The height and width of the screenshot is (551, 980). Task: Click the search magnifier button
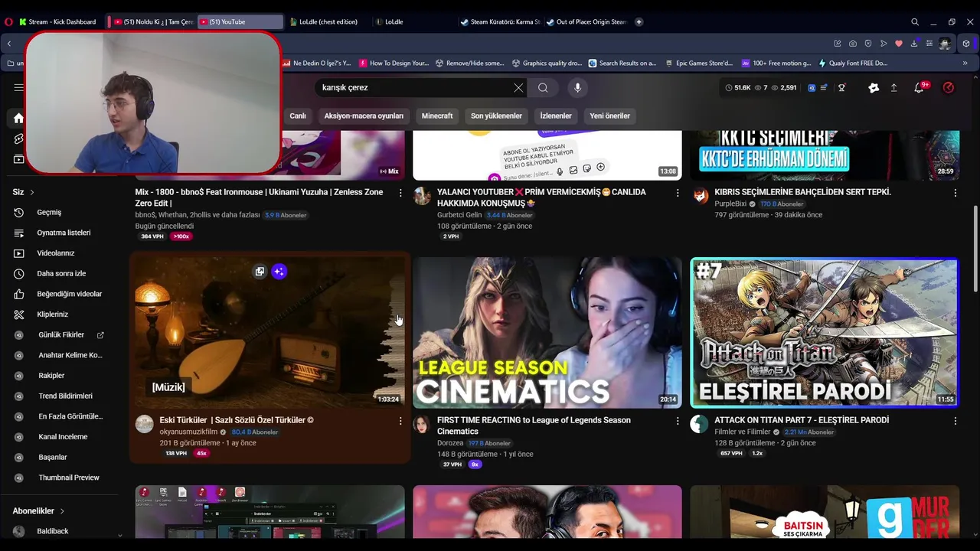click(543, 87)
